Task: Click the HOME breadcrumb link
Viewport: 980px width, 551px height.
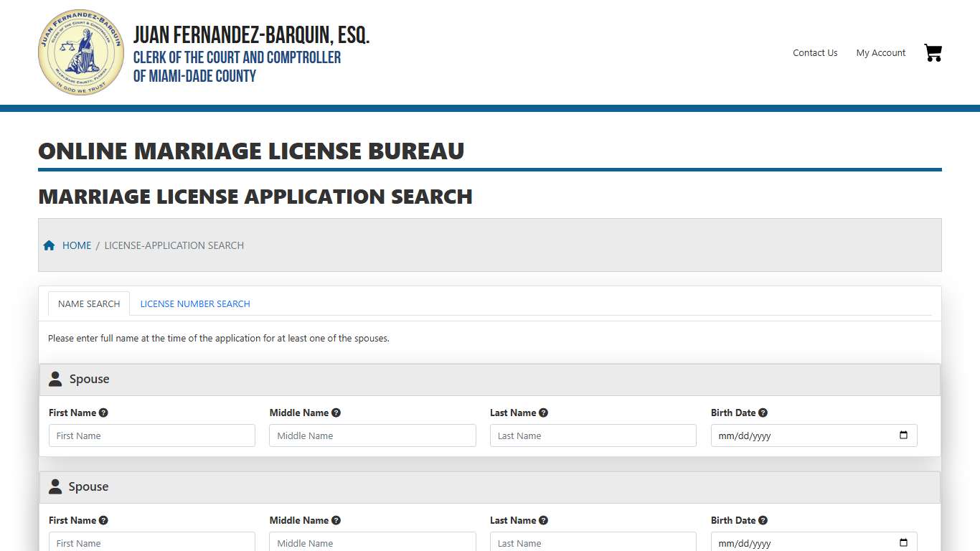Action: 76,245
